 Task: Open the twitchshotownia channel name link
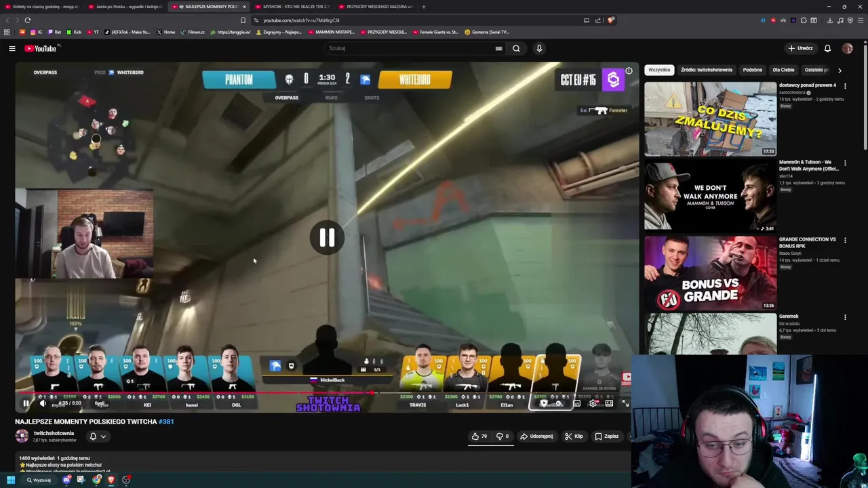point(54,433)
